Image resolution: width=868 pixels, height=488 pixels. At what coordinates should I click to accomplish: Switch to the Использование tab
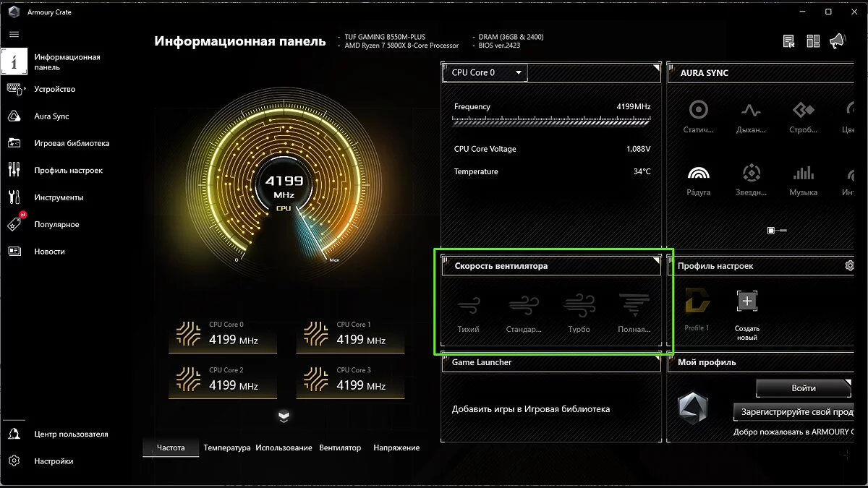284,448
